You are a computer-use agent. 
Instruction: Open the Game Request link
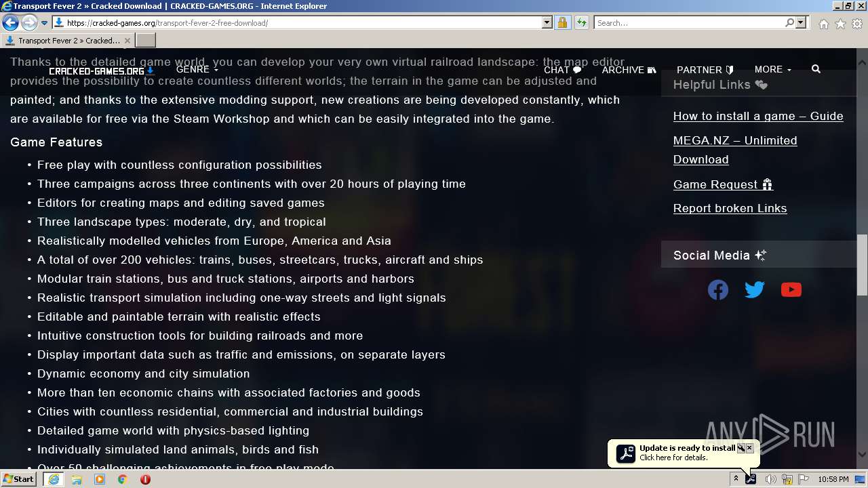tap(723, 184)
